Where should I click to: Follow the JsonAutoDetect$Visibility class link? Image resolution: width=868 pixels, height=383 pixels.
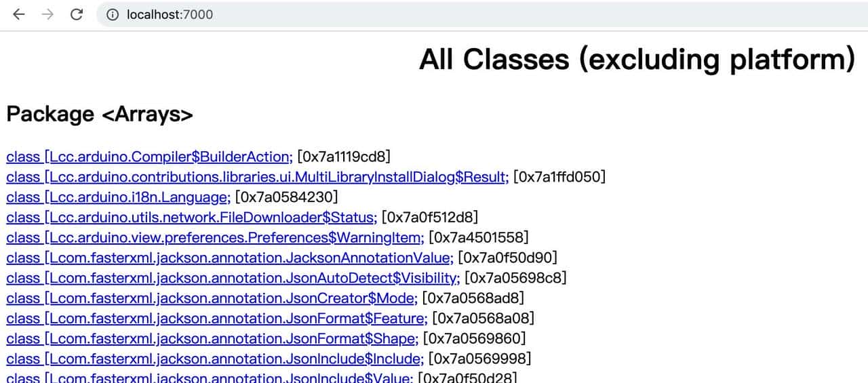(x=233, y=278)
